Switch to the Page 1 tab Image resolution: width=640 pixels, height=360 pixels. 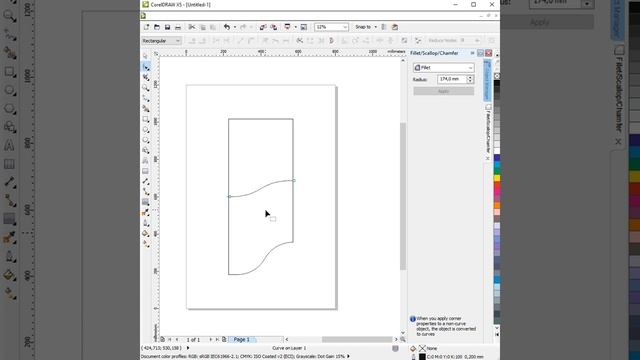pyautogui.click(x=242, y=340)
